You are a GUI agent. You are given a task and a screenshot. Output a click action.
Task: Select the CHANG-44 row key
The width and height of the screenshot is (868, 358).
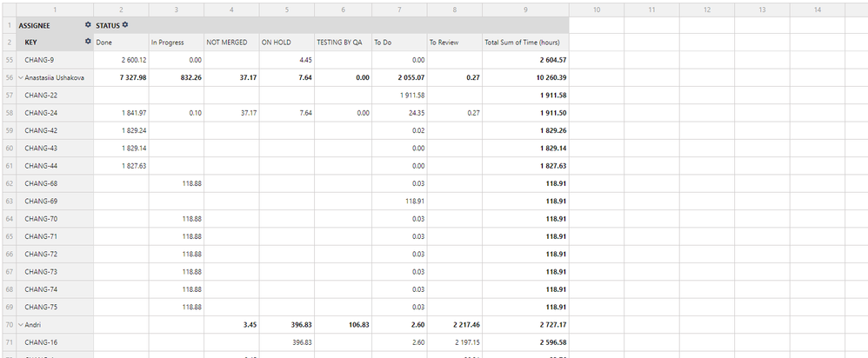(41, 166)
